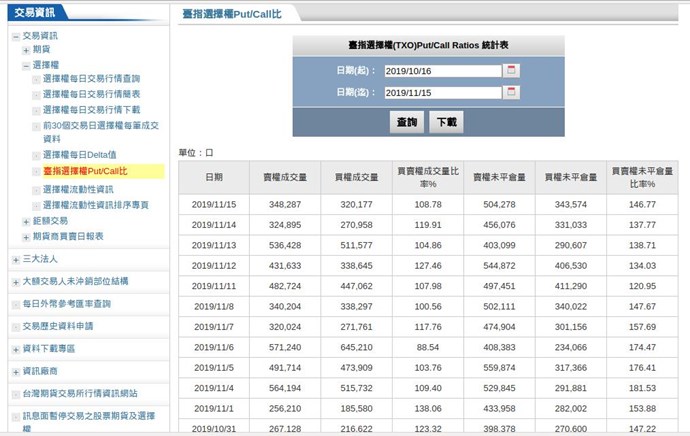Open the end date calendar picker
Viewport: 690px width, 436px height.
pyautogui.click(x=511, y=93)
